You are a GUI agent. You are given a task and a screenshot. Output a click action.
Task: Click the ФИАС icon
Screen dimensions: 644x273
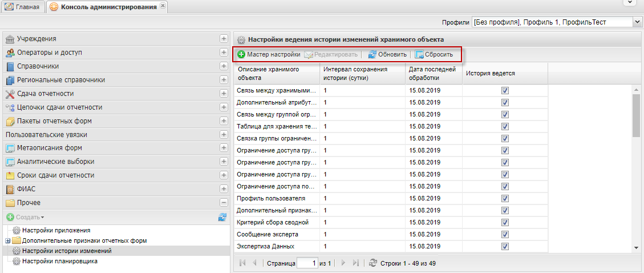[x=10, y=189]
